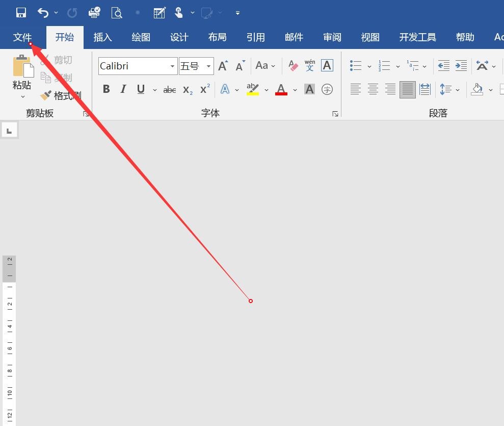Click the red font color swatch
504x426 pixels.
281,93
